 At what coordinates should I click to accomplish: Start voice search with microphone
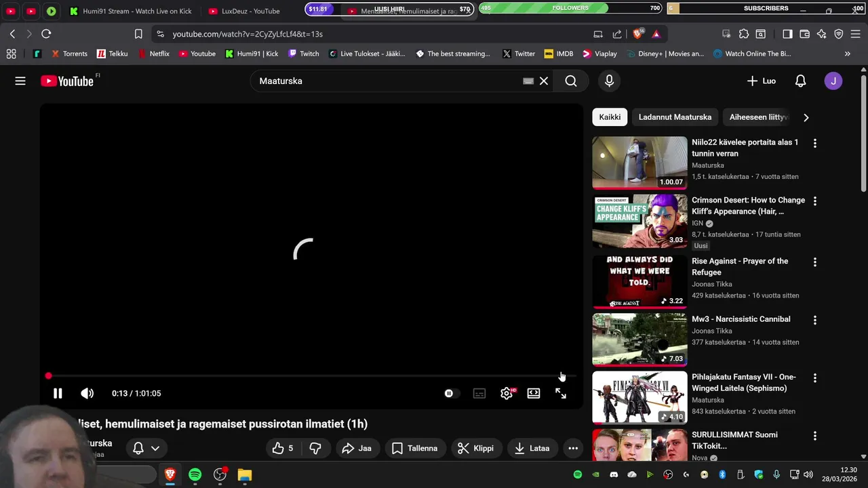609,81
